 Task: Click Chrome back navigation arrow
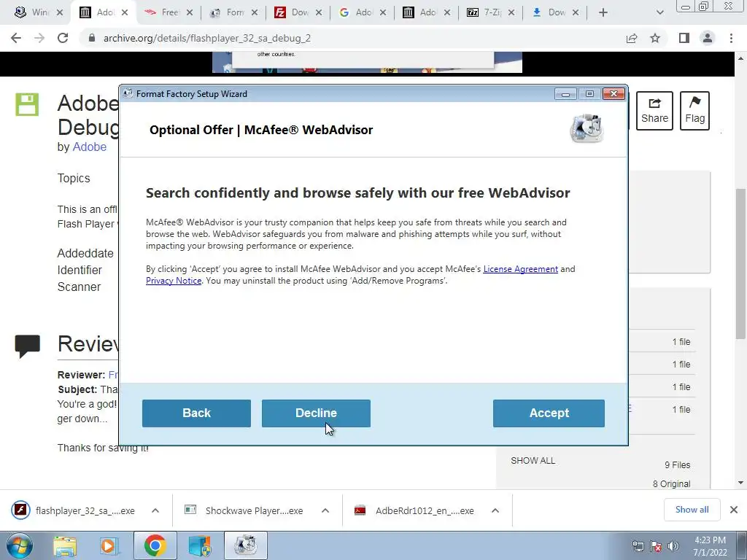[x=16, y=38]
